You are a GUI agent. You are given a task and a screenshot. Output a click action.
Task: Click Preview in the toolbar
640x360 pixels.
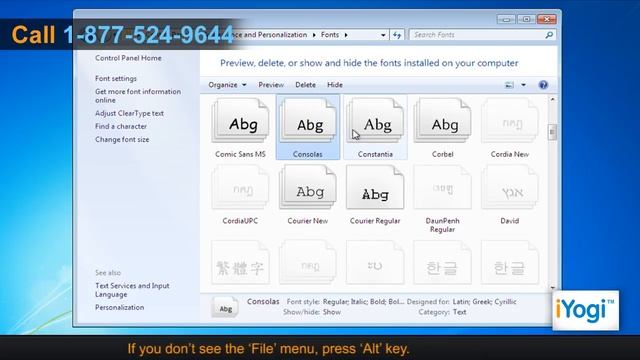point(271,85)
